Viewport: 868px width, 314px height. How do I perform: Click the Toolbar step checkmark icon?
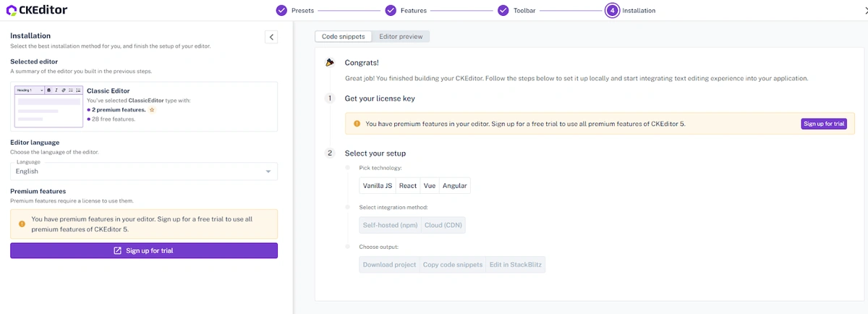503,11
